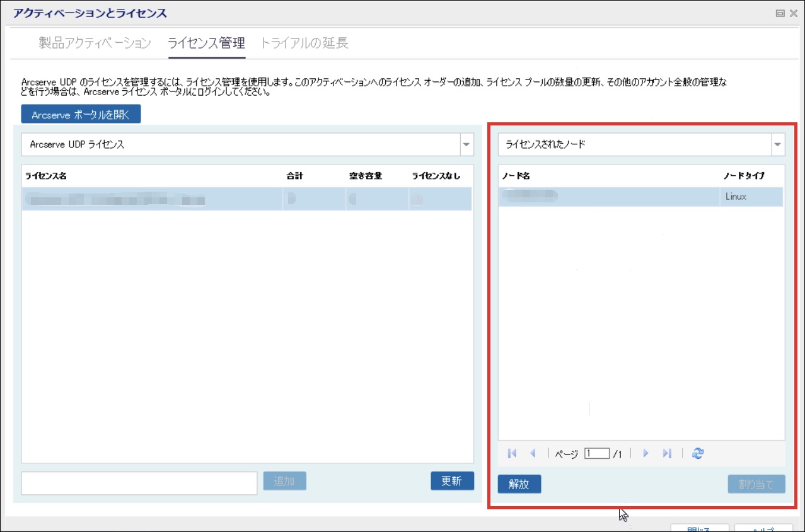The image size is (805, 532).
Task: Select the Linux node row
Action: 640,197
